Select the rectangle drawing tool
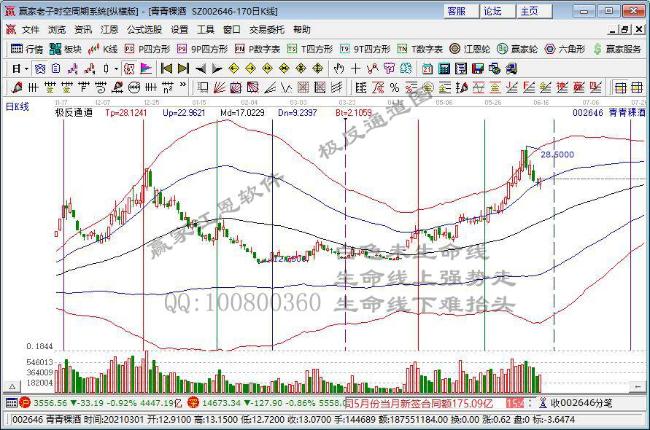The image size is (650, 430). [203, 87]
